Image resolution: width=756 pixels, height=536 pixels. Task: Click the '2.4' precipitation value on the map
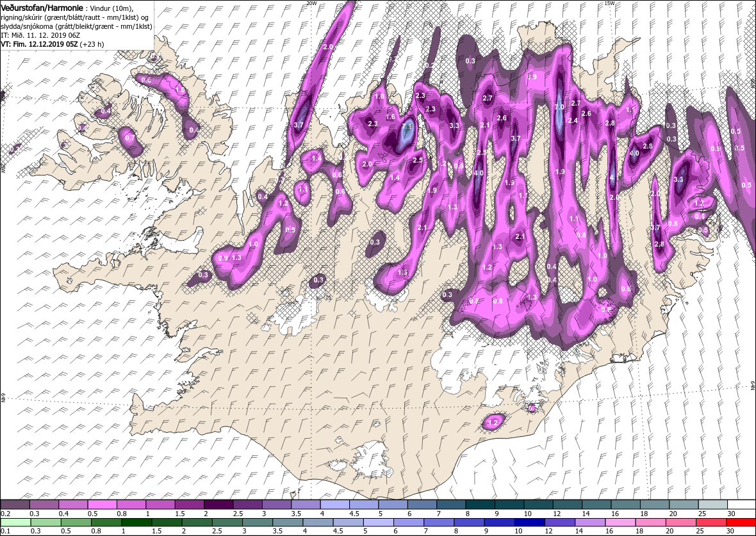(x=573, y=120)
